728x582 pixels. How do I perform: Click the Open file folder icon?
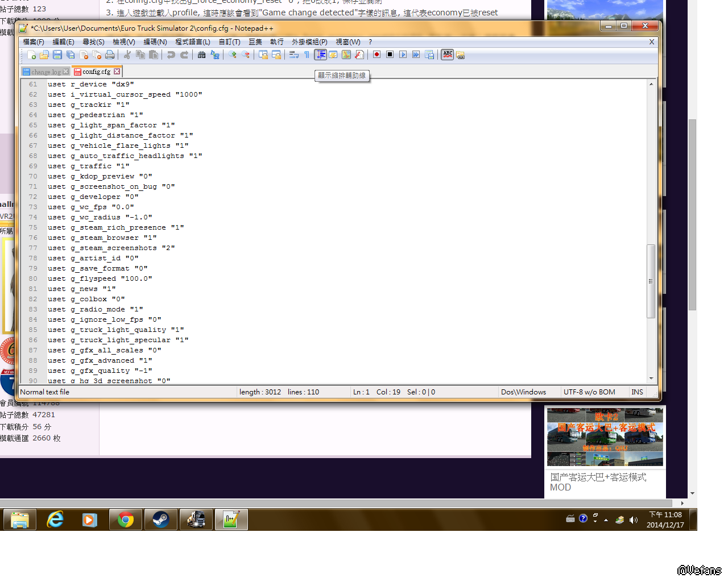click(44, 55)
